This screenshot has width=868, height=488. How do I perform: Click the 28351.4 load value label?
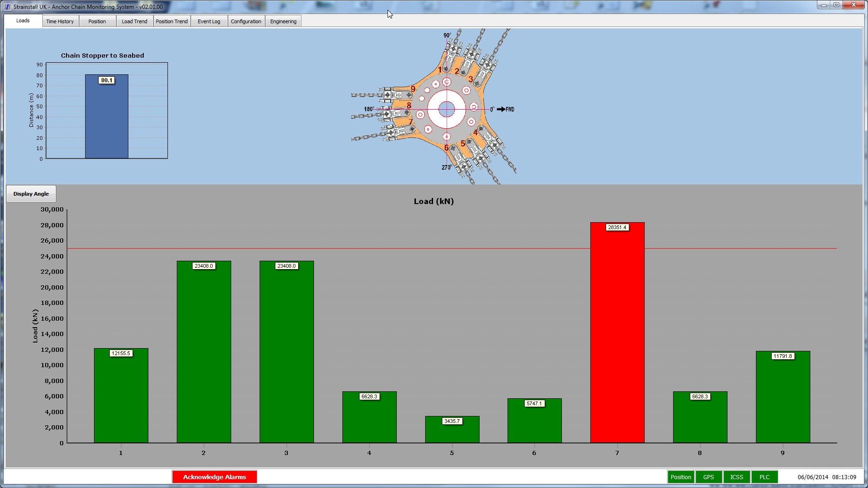617,227
